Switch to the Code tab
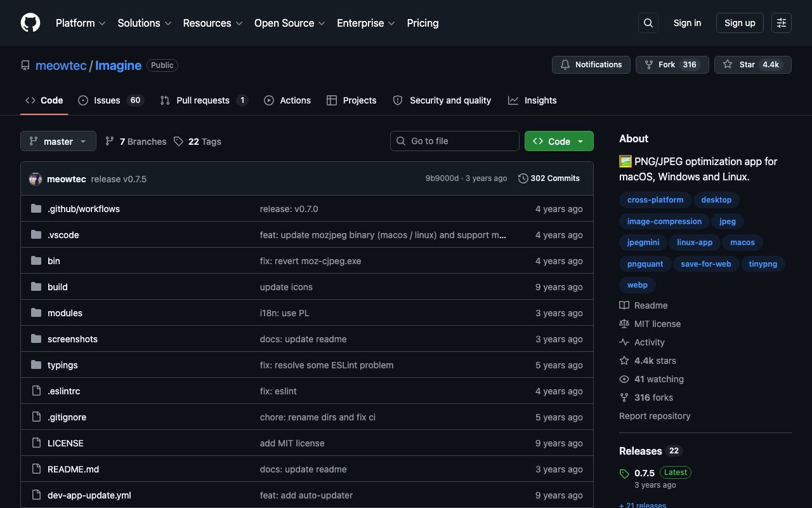The height and width of the screenshot is (508, 812). click(x=44, y=100)
